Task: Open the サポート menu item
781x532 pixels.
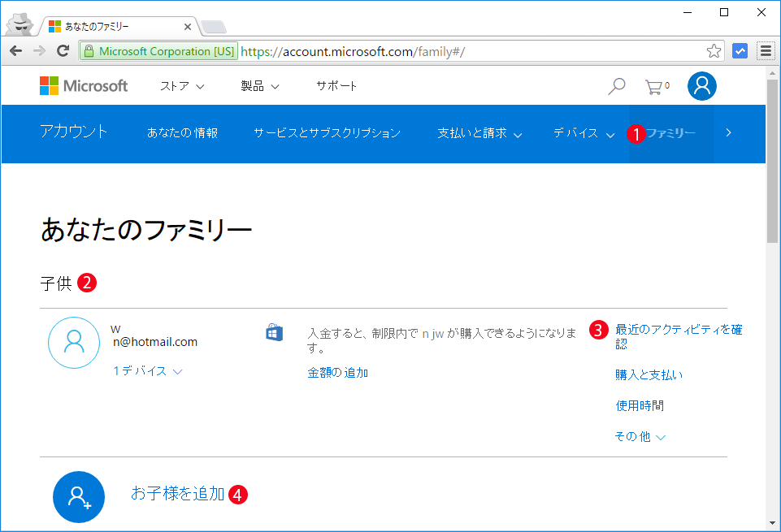Action: (x=336, y=86)
